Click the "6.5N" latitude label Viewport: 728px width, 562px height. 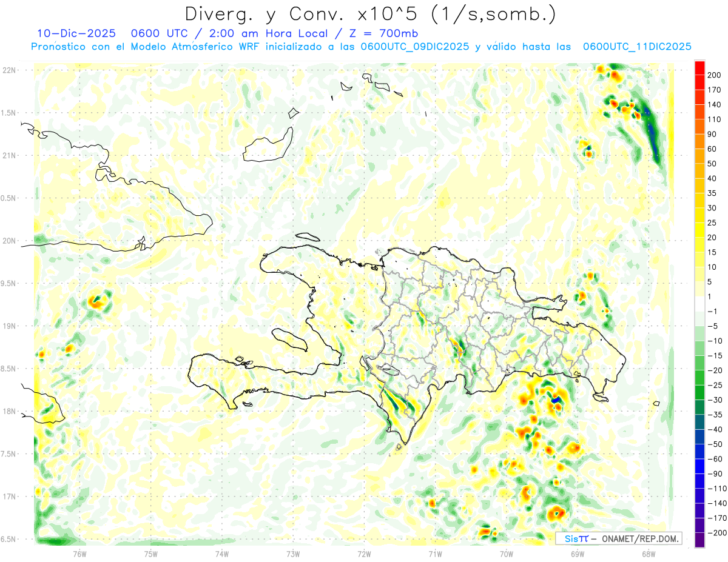pos(8,539)
